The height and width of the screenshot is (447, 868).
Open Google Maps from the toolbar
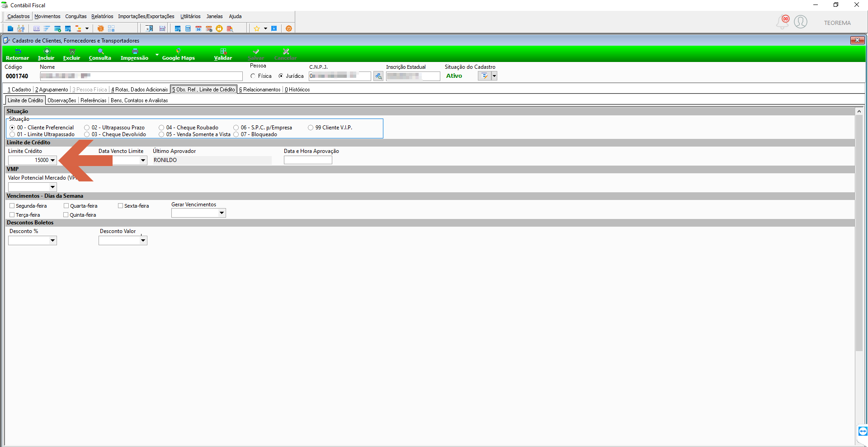point(179,54)
